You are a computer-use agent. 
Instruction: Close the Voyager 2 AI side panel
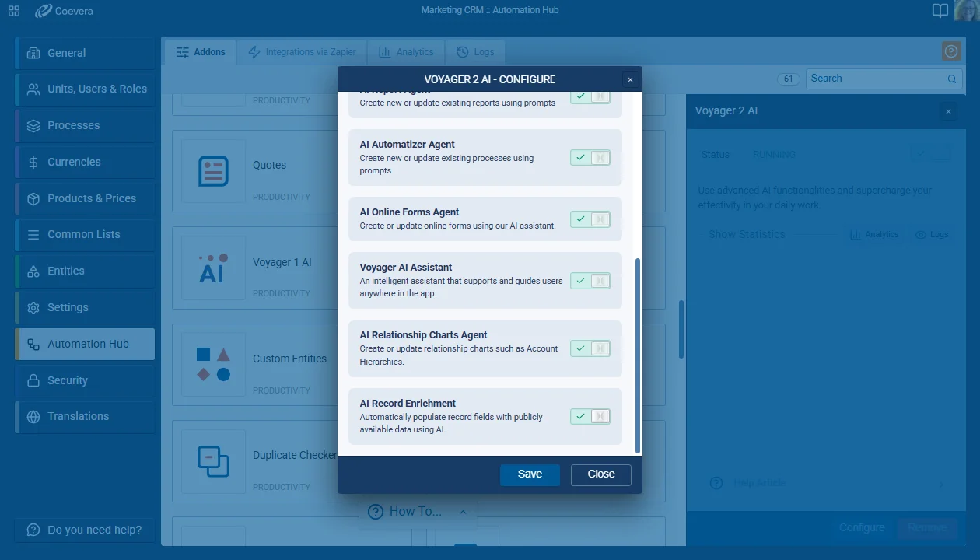pos(948,111)
